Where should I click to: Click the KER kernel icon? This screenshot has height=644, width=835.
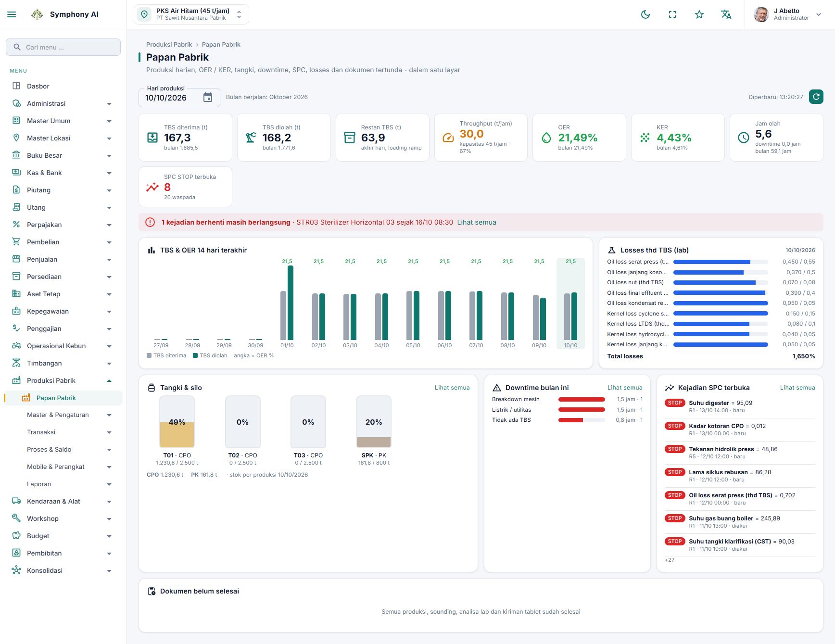(x=645, y=138)
